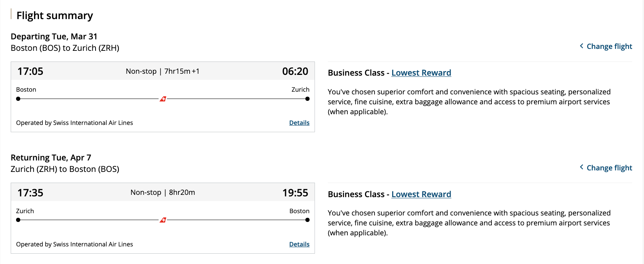Expand Details for the departing Mar 31 flight
Image resolution: width=644 pixels, height=264 pixels.
[299, 123]
